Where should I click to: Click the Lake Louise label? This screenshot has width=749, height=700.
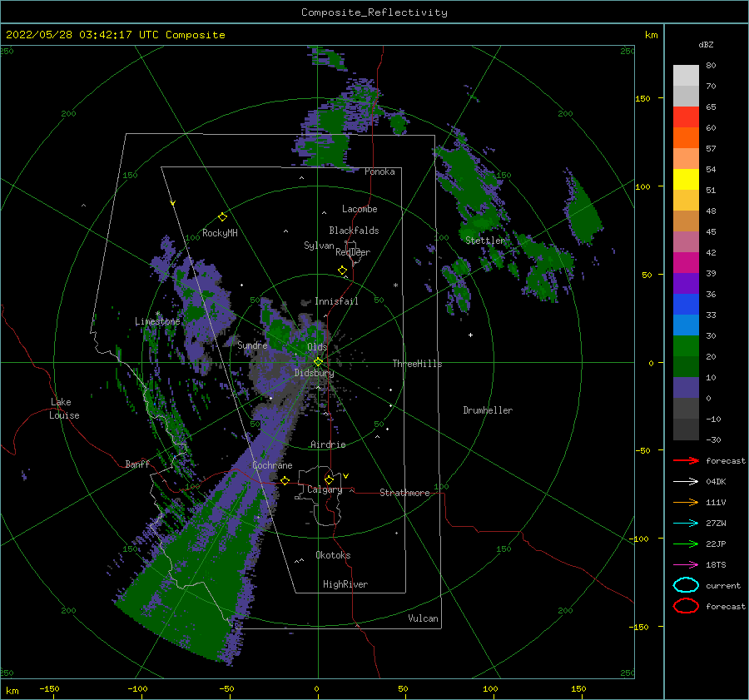pos(64,409)
